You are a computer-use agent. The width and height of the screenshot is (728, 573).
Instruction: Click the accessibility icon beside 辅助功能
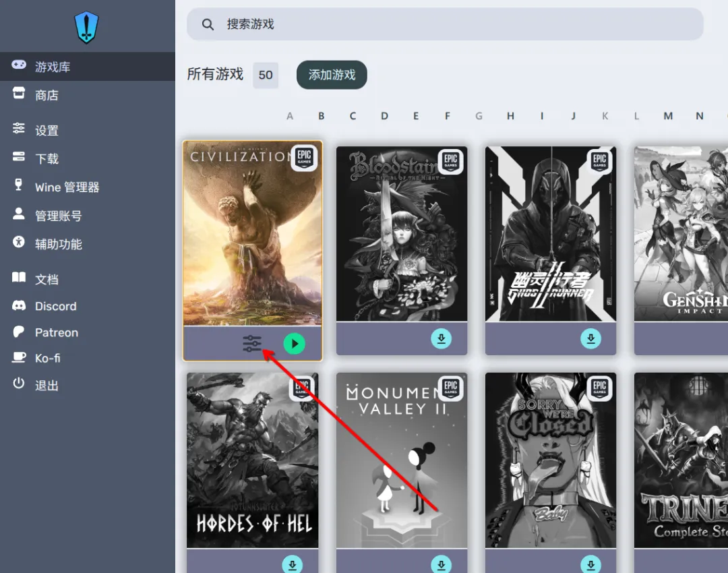(19, 242)
